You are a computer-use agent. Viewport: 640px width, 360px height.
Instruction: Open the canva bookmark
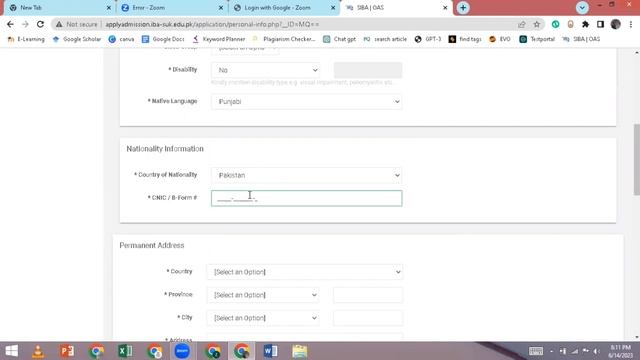pos(122,39)
